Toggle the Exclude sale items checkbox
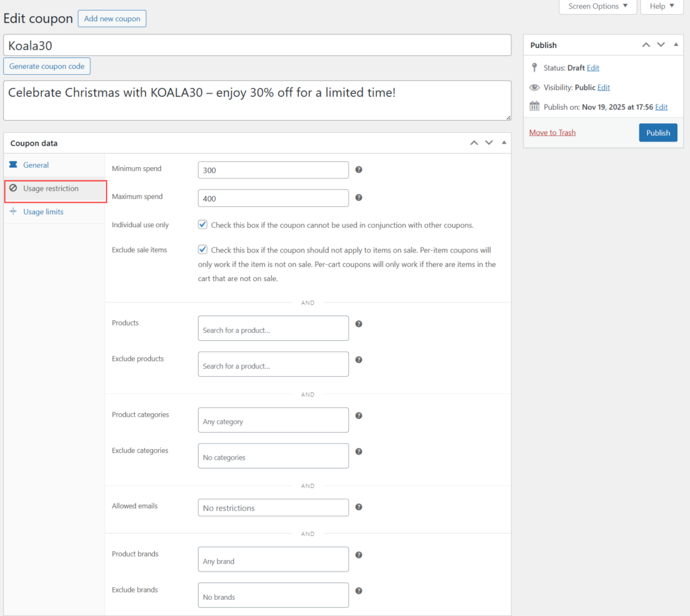This screenshot has height=616, width=690. 203,249
